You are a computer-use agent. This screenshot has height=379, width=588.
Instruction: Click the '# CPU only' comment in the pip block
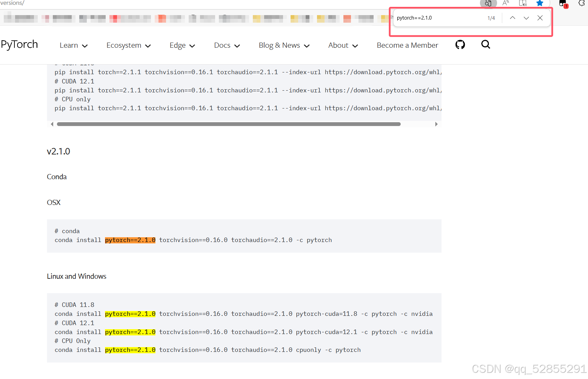[x=73, y=99]
